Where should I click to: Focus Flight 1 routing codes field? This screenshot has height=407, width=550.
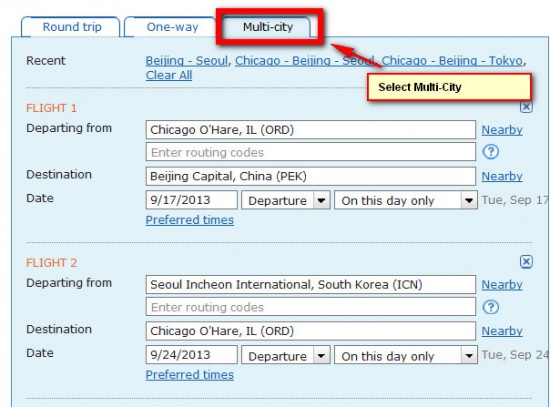tap(311, 152)
